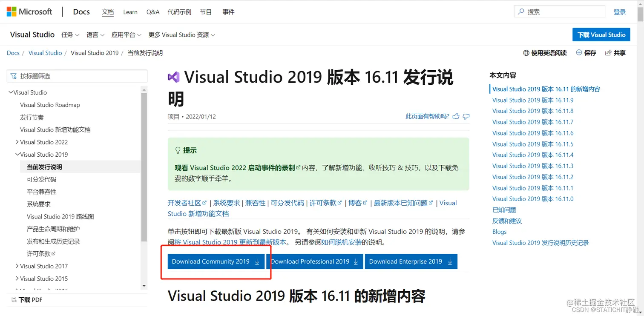Open the 语言 dropdown menu

(95, 34)
